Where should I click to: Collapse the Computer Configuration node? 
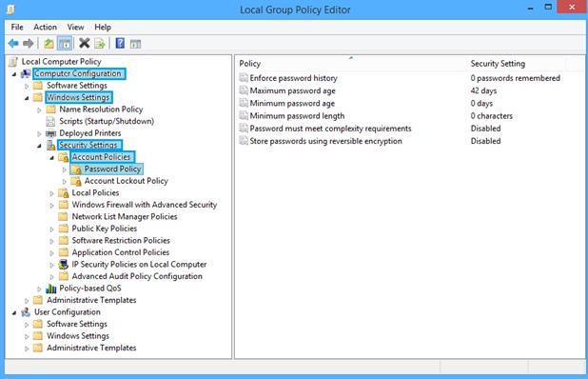click(14, 74)
